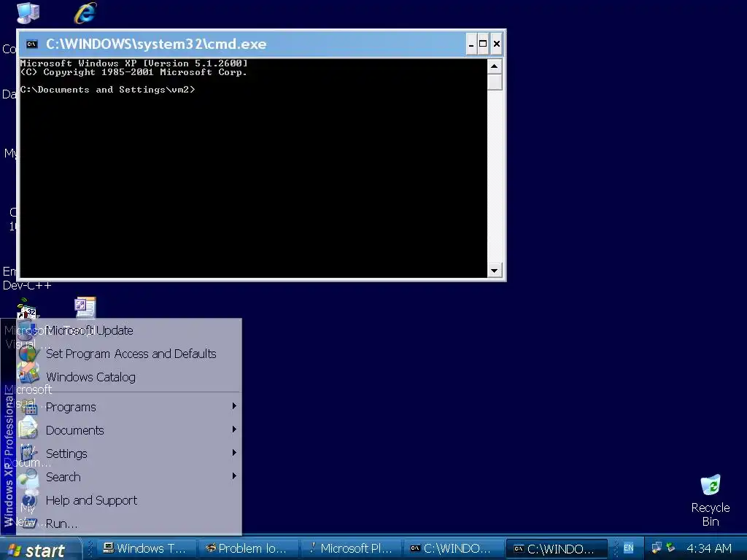Open the Recycle Bin icon
Image resolution: width=747 pixels, height=560 pixels.
(x=711, y=485)
